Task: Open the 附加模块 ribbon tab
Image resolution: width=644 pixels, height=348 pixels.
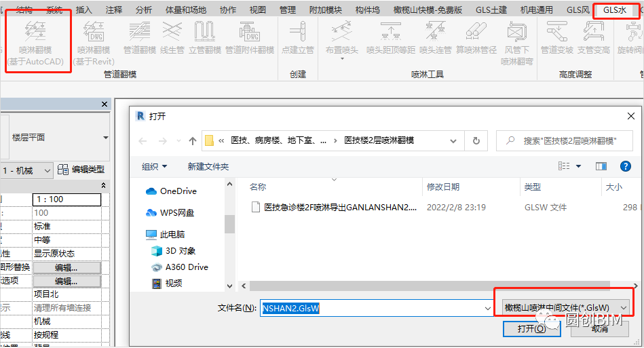Action: point(326,10)
